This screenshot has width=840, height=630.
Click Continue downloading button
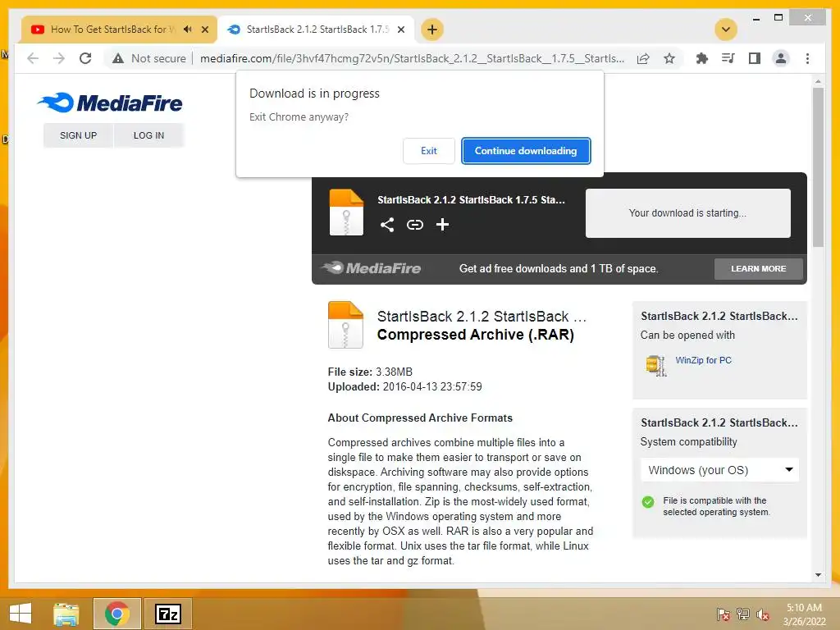pyautogui.click(x=526, y=151)
